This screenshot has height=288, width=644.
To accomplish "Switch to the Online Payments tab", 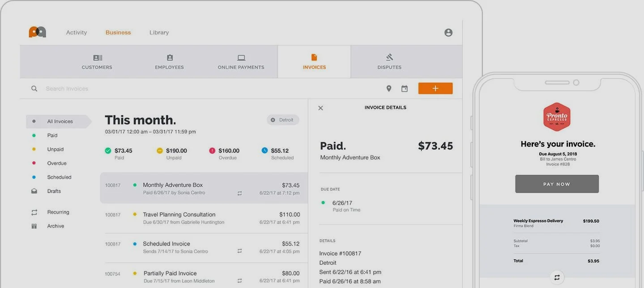I will (x=241, y=62).
